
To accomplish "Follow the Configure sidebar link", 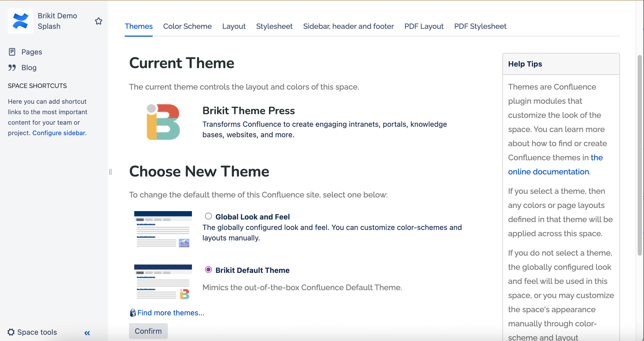I will pos(59,133).
